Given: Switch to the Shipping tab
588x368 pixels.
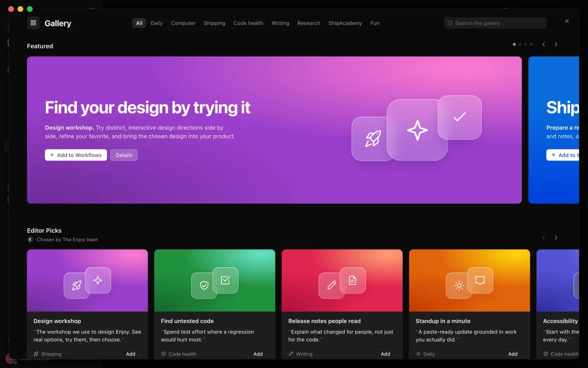Looking at the screenshot, I should tap(214, 23).
